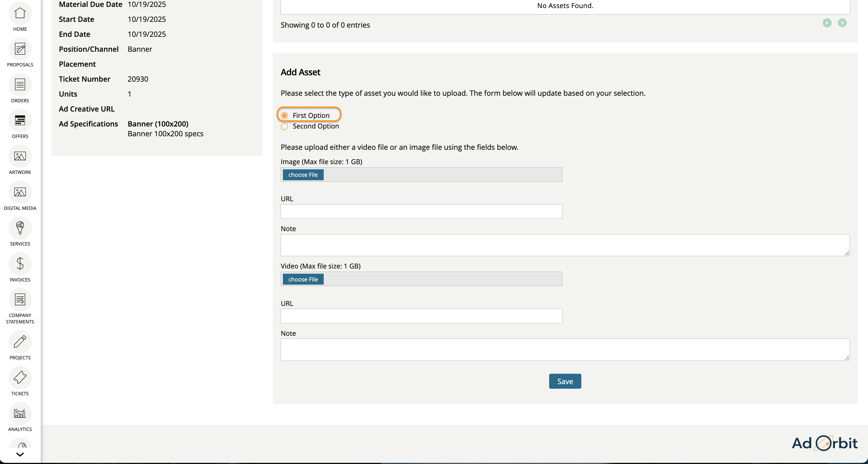Open the Home icon in sidebar
This screenshot has width=868, height=464.
pos(20,14)
